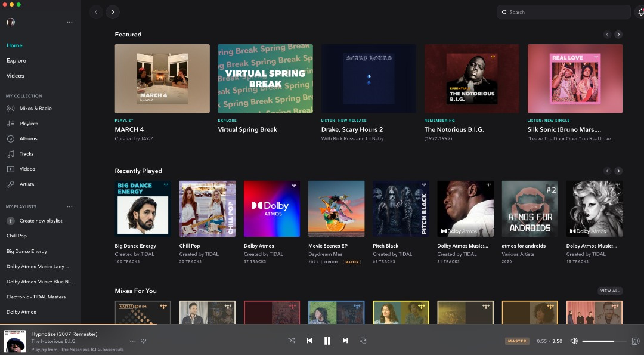Screen dimensions: 644x355
Task: Open the Virtual Spring Break featured card
Action: (x=265, y=79)
